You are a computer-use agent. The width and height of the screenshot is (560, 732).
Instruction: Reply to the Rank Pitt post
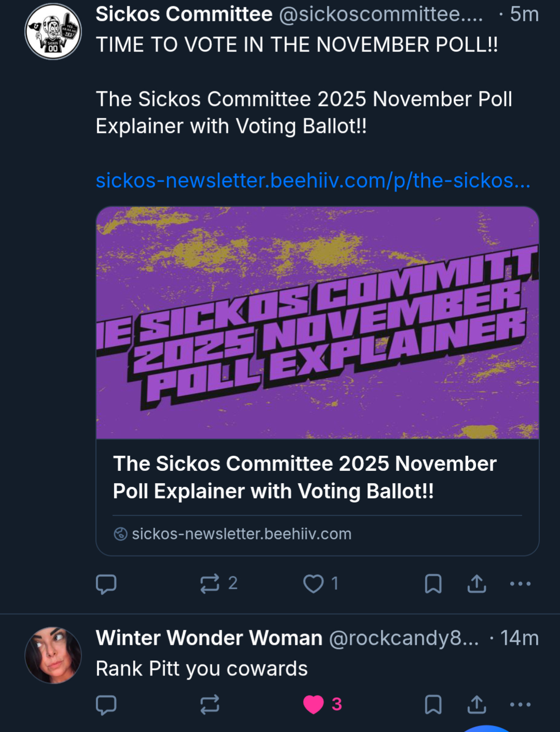click(106, 704)
